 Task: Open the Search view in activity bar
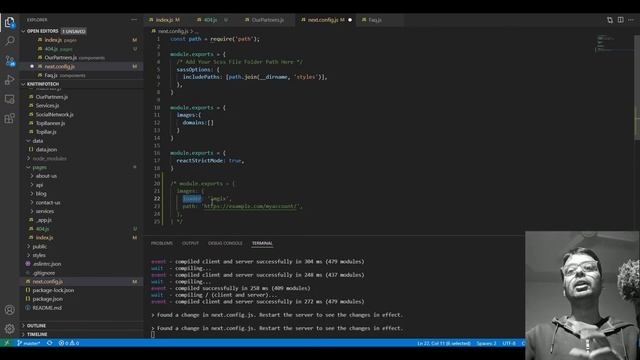pyautogui.click(x=9, y=41)
